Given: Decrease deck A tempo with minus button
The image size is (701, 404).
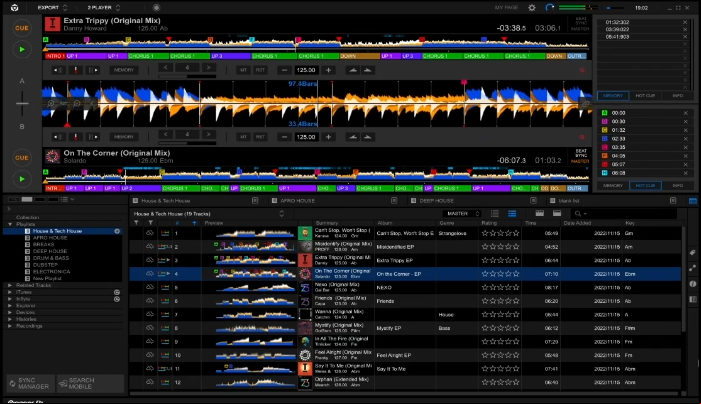Looking at the screenshot, I should point(284,70).
